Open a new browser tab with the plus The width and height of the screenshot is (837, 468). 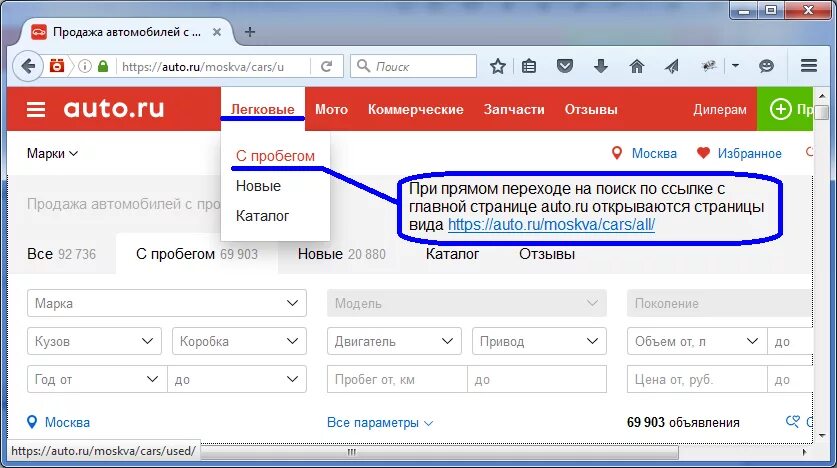[x=249, y=32]
